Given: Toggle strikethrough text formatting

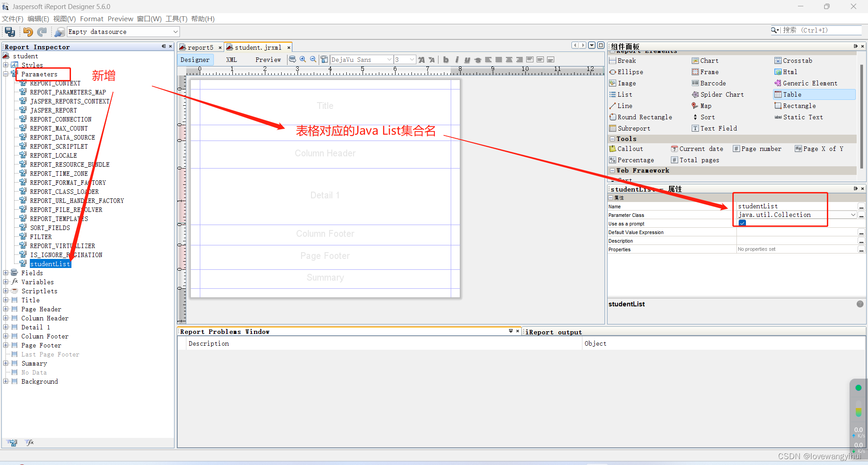Looking at the screenshot, I should [x=477, y=60].
